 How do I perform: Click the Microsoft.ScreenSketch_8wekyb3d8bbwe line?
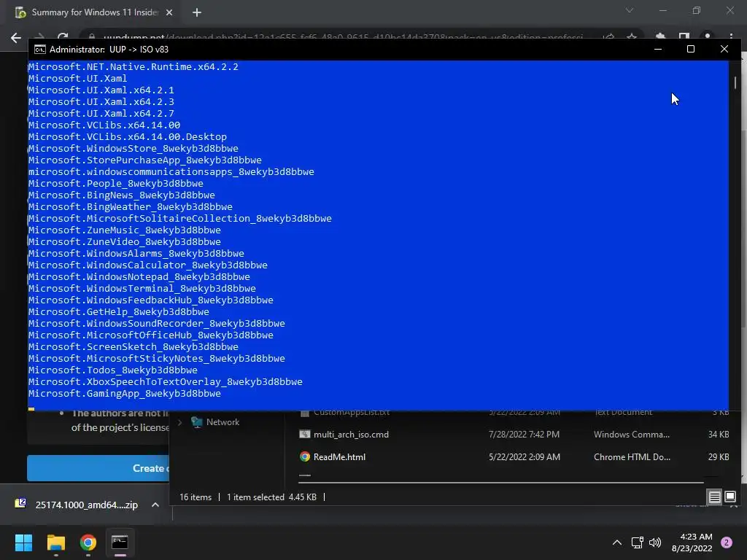coord(133,347)
